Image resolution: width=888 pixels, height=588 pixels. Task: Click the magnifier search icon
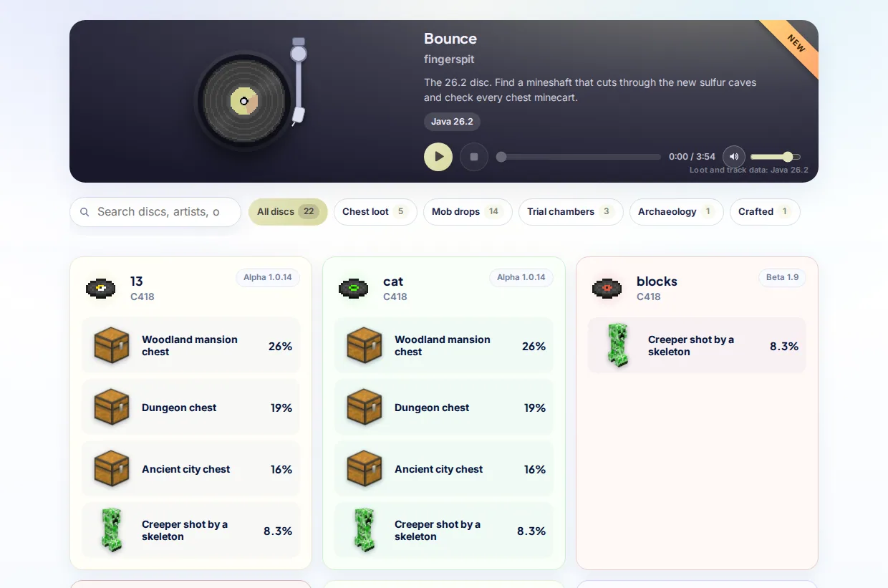tap(85, 212)
